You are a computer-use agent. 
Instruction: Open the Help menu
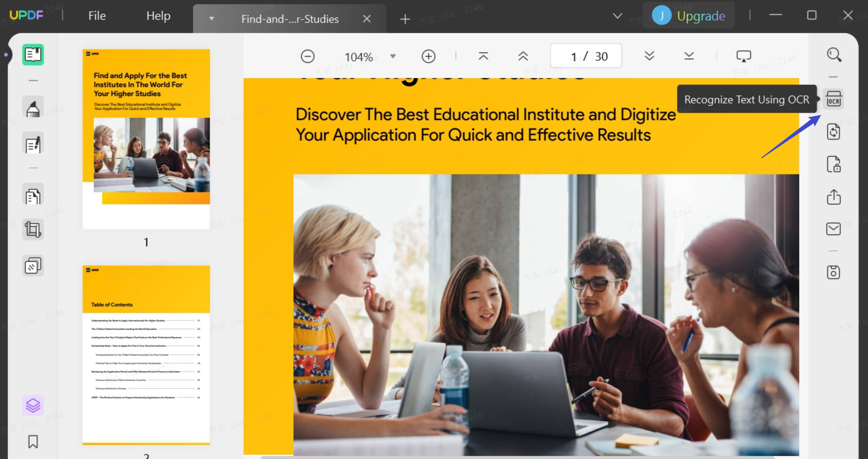coord(158,16)
